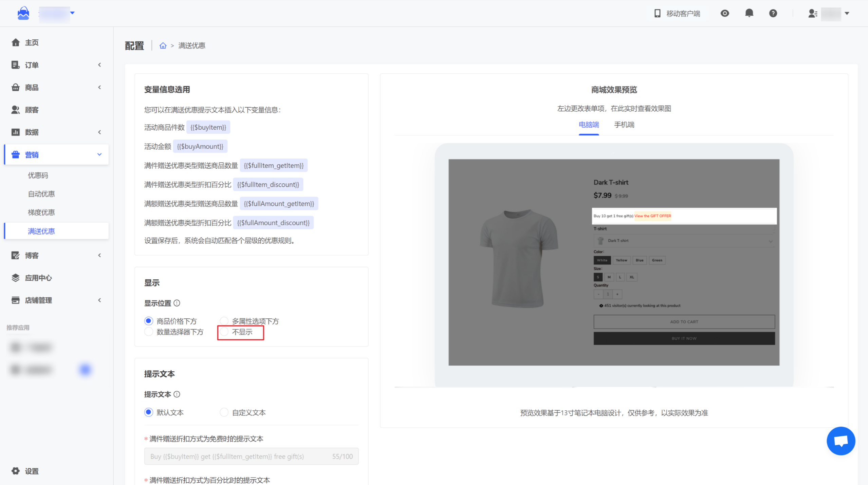Click the store logo icon

pyautogui.click(x=23, y=13)
